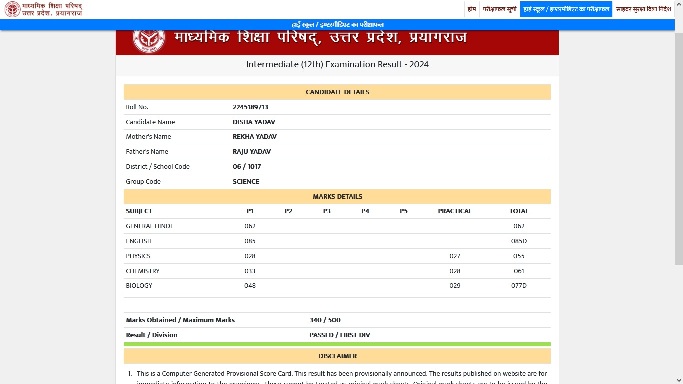Click the vertical page scrollbar thumb

[679, 148]
